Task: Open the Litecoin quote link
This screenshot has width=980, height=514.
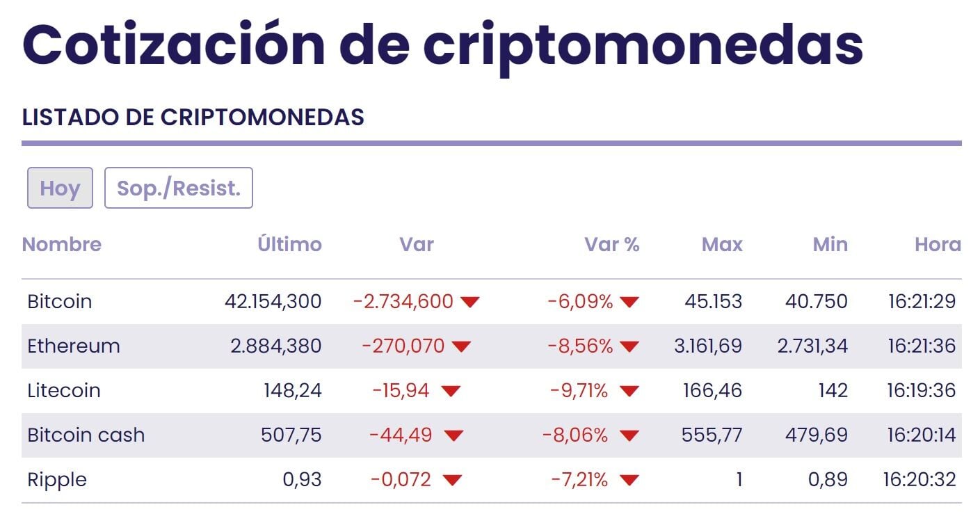Action: (x=64, y=391)
